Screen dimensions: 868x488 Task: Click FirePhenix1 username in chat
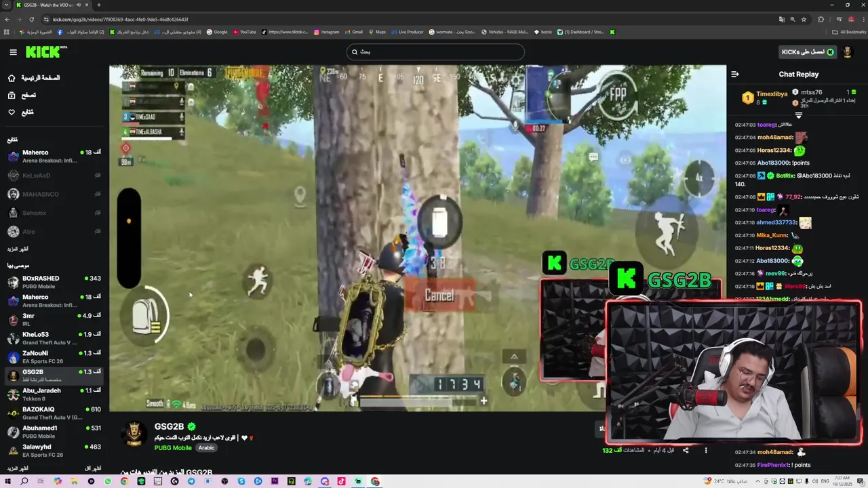773,465
